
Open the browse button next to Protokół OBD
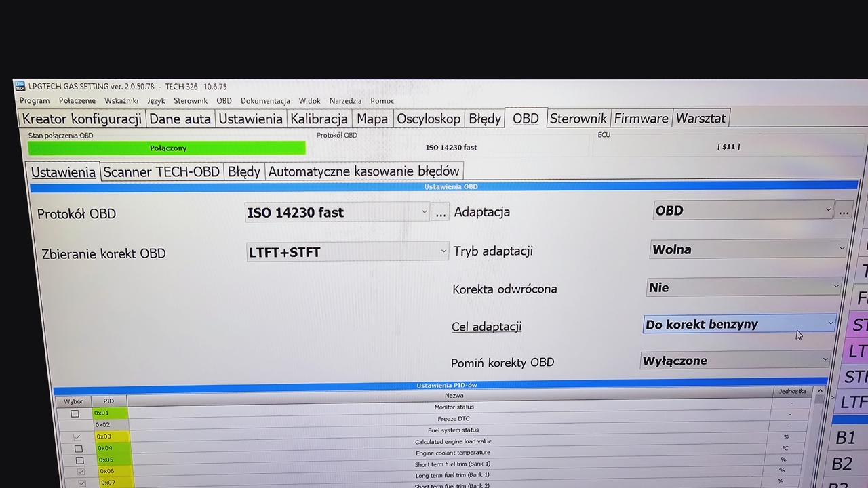pos(441,213)
